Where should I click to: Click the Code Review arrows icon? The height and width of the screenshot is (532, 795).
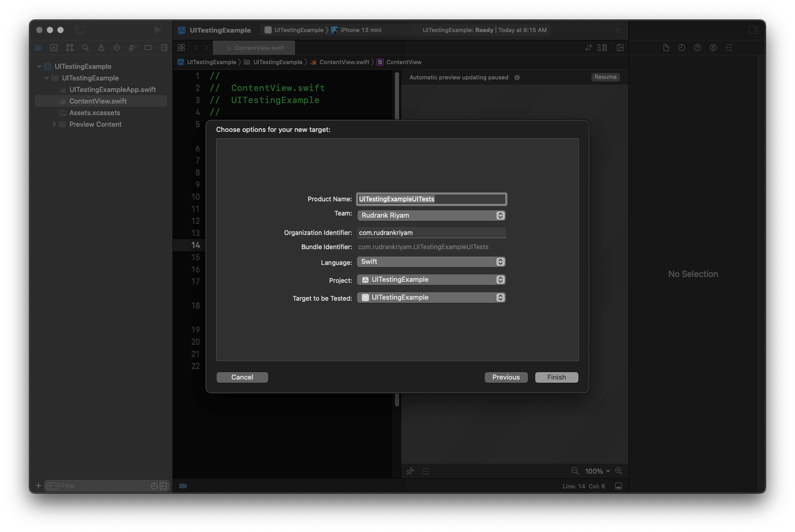click(x=588, y=47)
